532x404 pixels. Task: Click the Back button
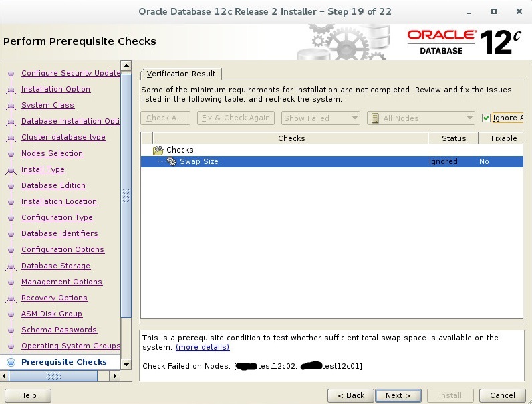351,395
